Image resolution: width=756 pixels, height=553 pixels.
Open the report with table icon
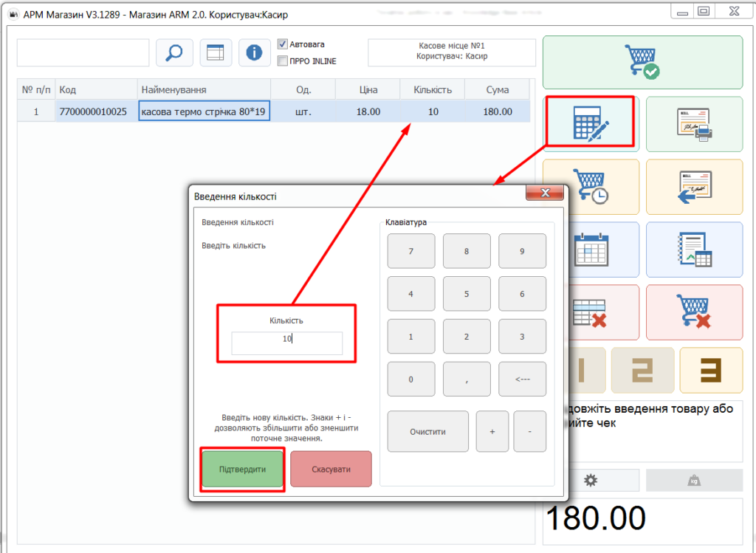point(694,250)
